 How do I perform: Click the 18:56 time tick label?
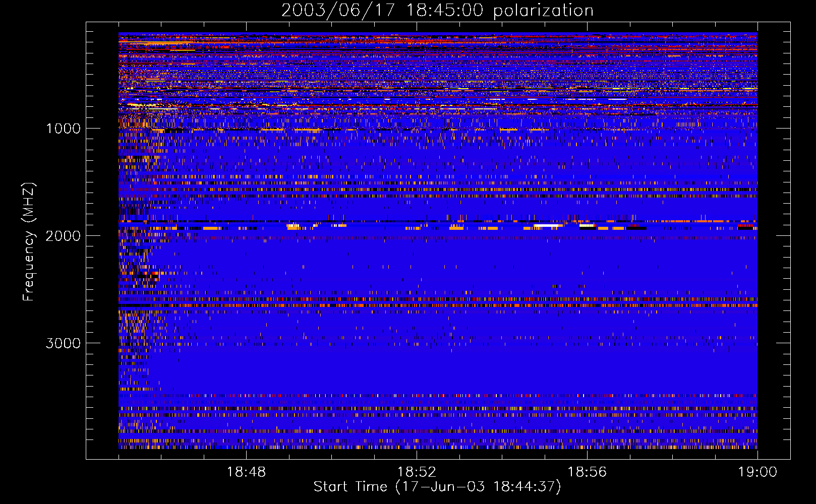[x=587, y=472]
